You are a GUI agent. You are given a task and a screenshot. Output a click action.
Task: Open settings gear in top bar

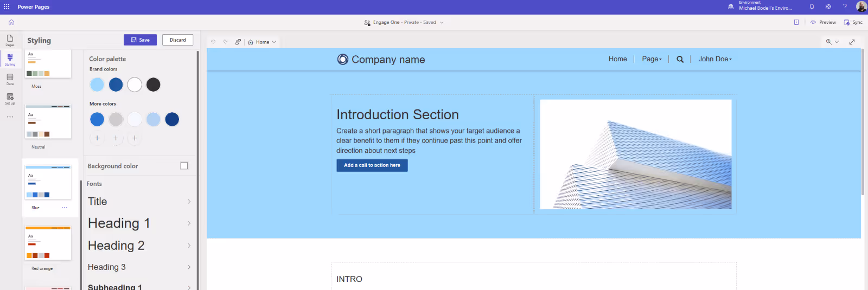(x=828, y=7)
